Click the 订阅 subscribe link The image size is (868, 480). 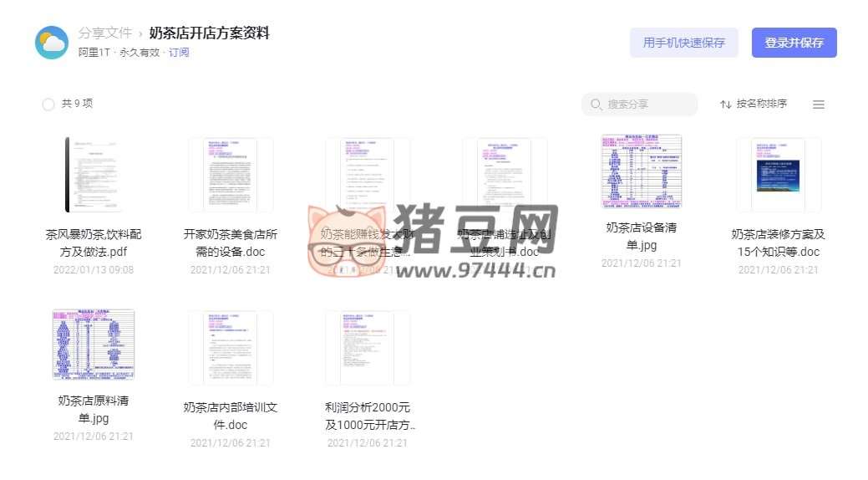(179, 53)
